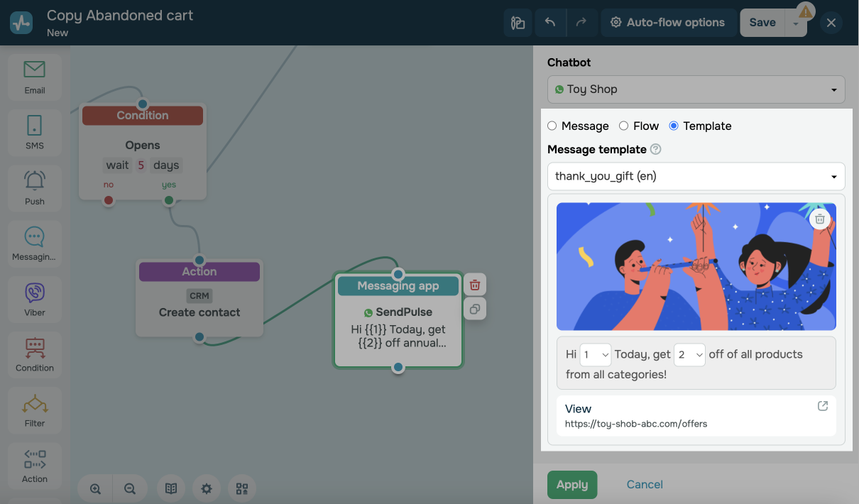
Task: Choose the Filter block icon
Action: (34, 410)
